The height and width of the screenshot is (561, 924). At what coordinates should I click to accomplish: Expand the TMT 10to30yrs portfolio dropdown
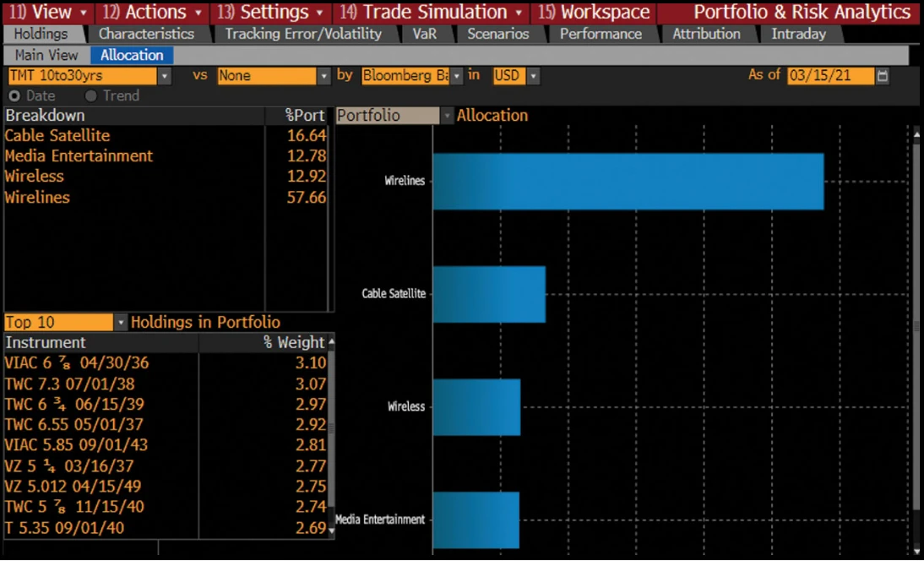coord(165,76)
